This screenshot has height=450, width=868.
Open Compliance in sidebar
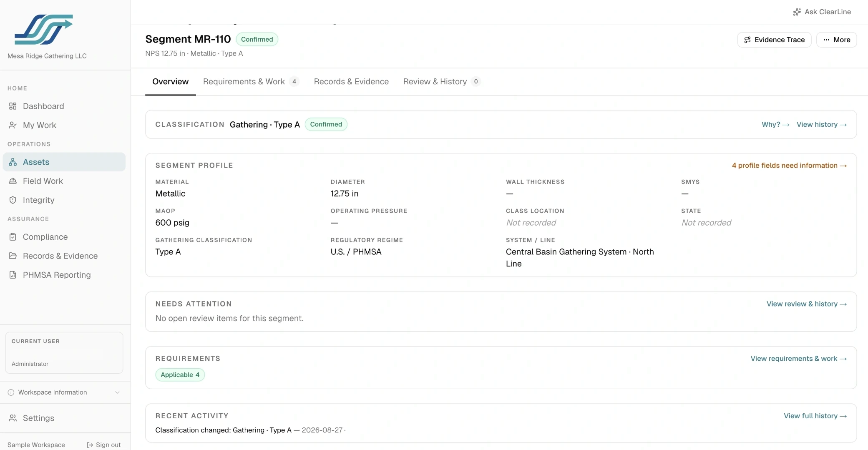[x=64, y=237]
